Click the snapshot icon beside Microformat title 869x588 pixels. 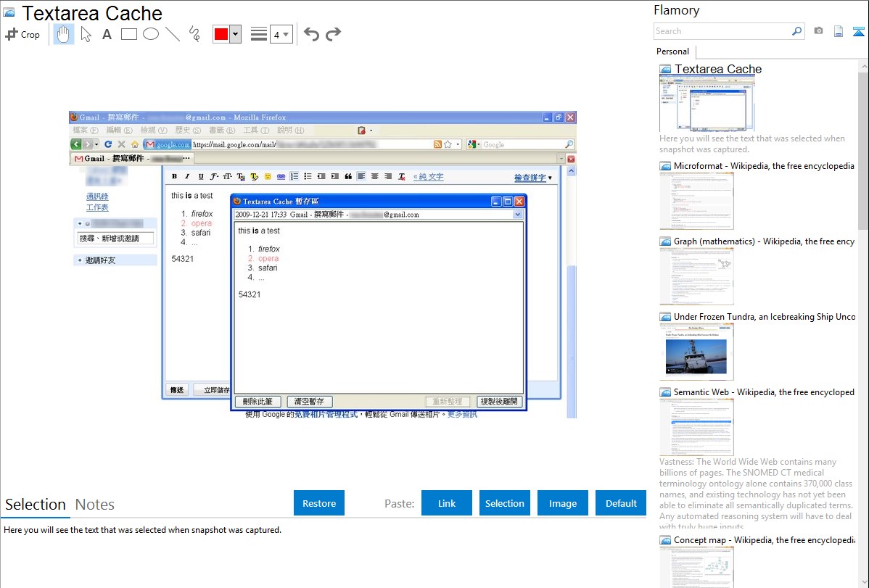[665, 166]
